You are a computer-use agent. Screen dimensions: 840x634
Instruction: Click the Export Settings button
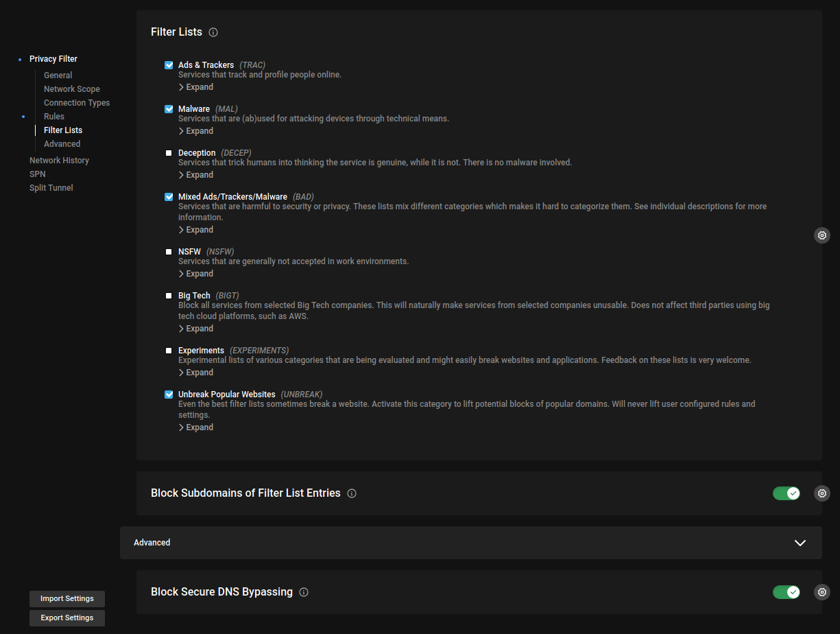coord(67,618)
